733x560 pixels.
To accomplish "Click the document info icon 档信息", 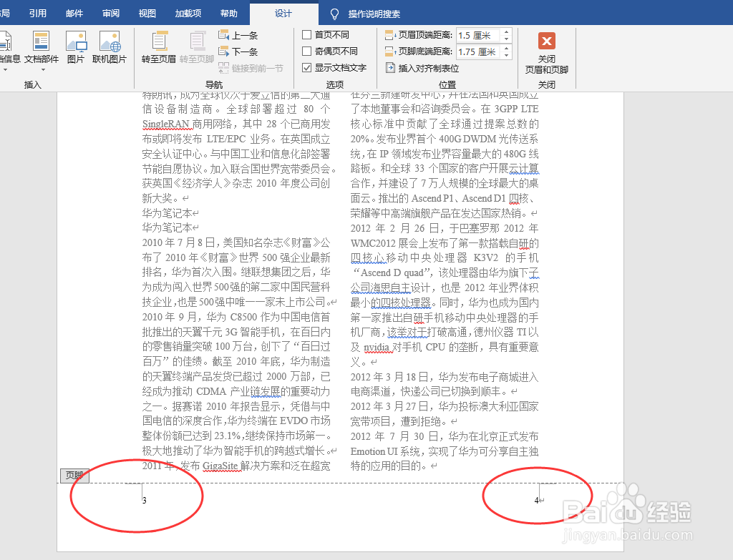I will coord(5,41).
